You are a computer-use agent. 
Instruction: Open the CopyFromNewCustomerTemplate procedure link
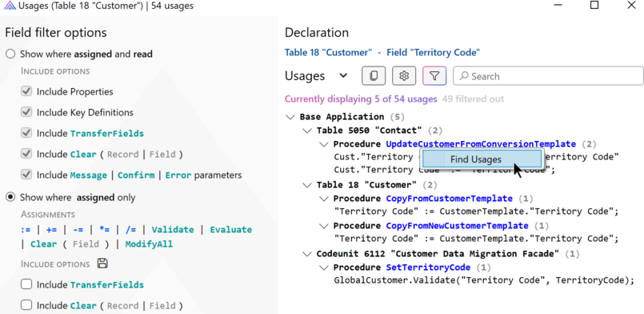coord(457,226)
